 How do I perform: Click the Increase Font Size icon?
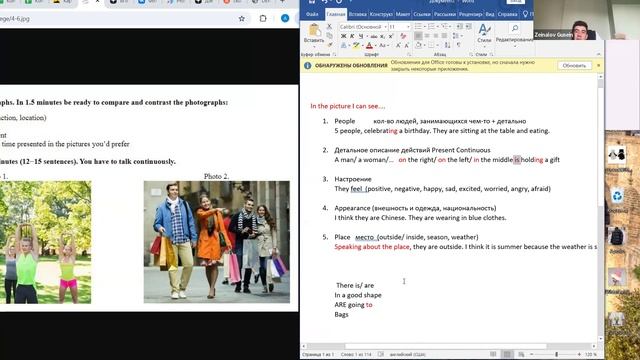tap(398, 45)
